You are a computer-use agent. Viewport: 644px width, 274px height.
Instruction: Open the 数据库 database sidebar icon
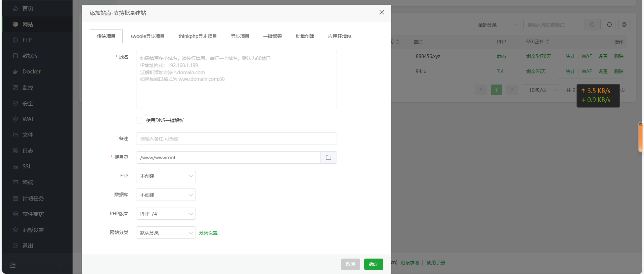click(15, 56)
